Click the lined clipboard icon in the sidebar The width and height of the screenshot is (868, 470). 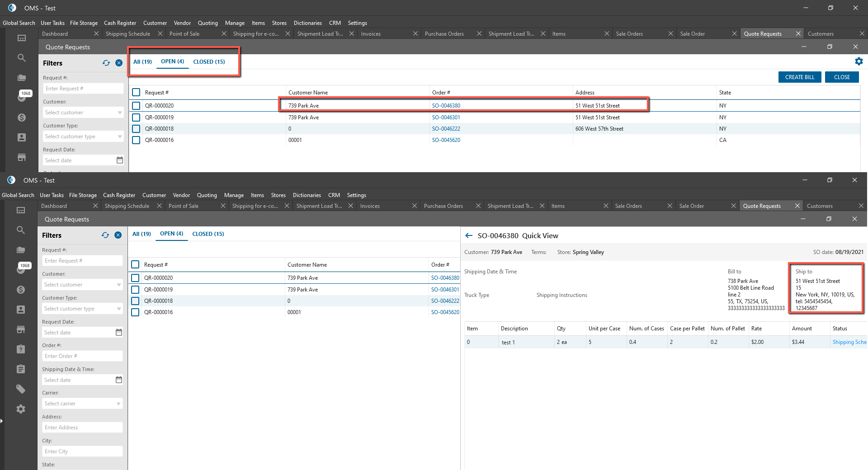click(x=21, y=369)
